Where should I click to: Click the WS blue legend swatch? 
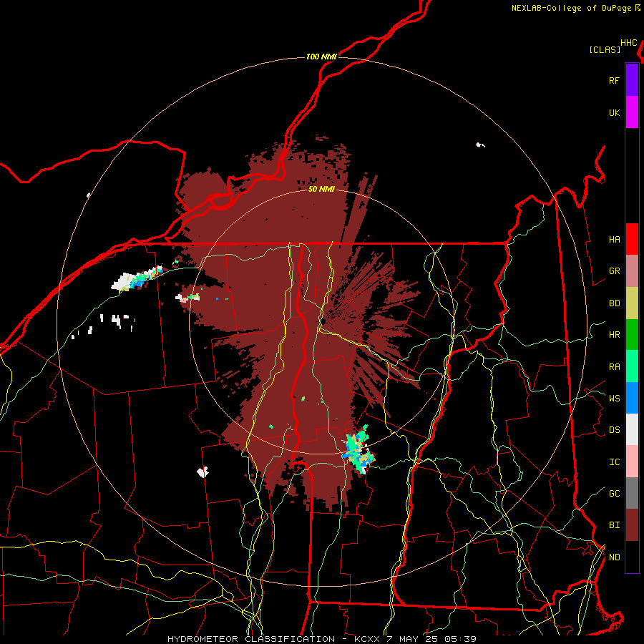pos(632,398)
